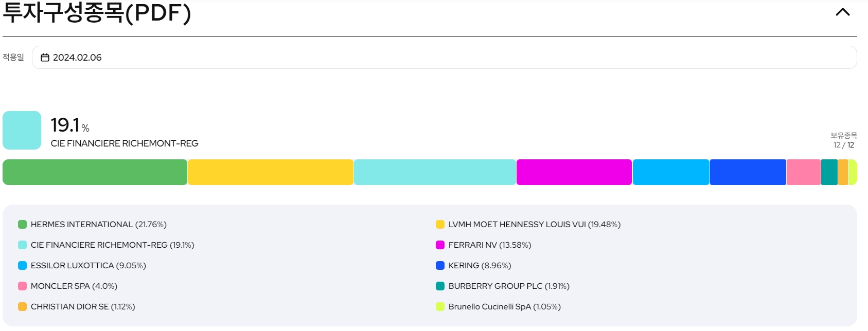This screenshot has width=868, height=331.
Task: Select lime Brunello Cucinelli segment in bar
Action: (x=853, y=172)
